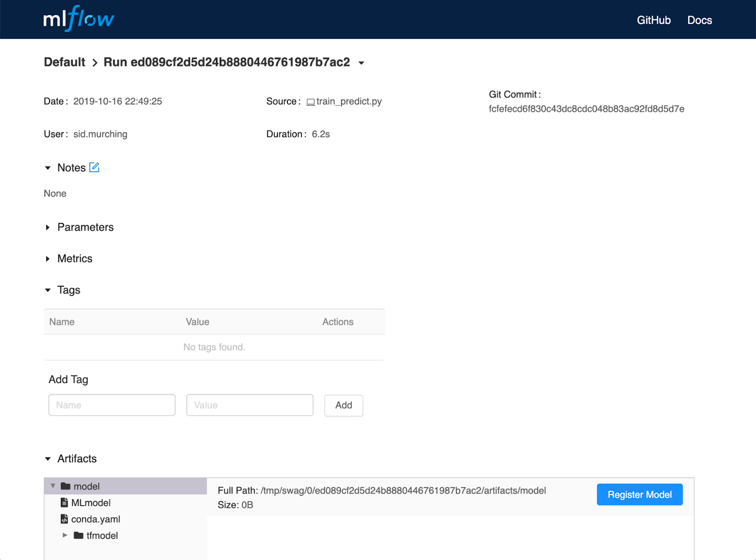Click the code file icon beside conda.yaml
The width and height of the screenshot is (756, 560).
[x=64, y=519]
